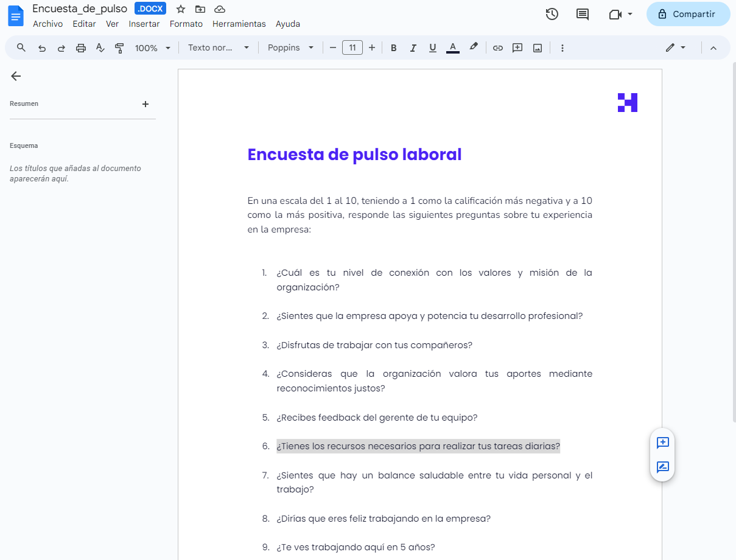
Task: Open all comments with the comment icon
Action: coord(582,13)
